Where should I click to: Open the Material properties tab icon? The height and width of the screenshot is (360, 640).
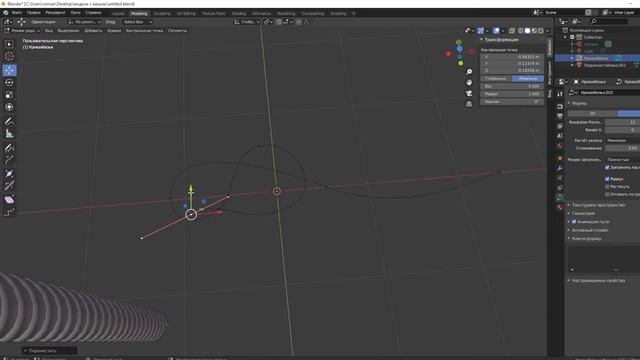click(560, 207)
